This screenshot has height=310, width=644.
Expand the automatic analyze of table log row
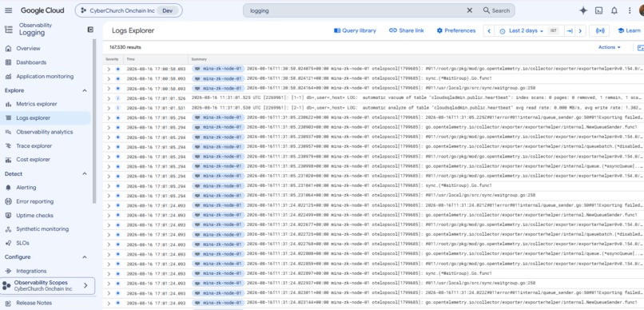point(109,108)
